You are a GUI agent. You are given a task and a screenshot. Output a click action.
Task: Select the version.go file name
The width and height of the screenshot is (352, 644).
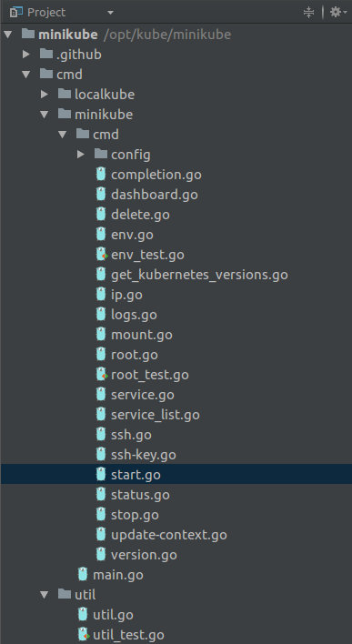pos(144,556)
